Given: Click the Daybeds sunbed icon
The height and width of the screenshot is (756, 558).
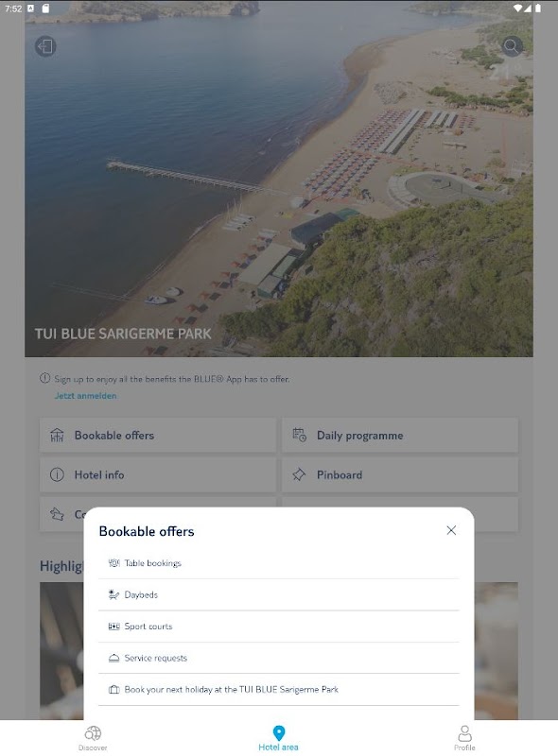Looking at the screenshot, I should coord(113,595).
